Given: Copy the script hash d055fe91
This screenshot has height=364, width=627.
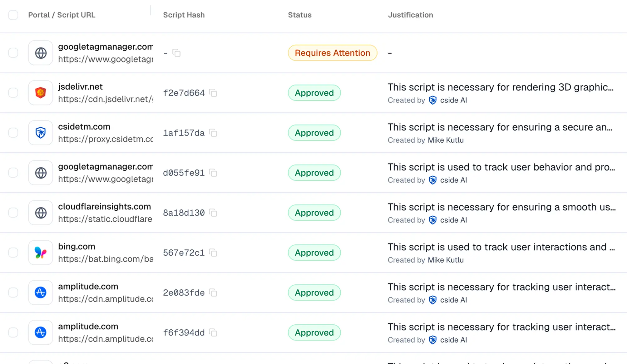Looking at the screenshot, I should 214,173.
